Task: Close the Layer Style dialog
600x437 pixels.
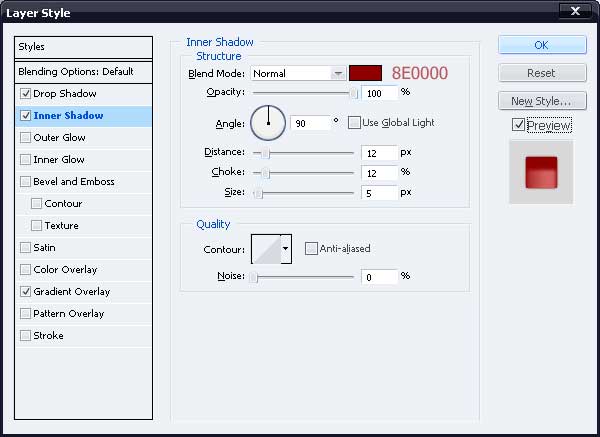Action: click(575, 11)
